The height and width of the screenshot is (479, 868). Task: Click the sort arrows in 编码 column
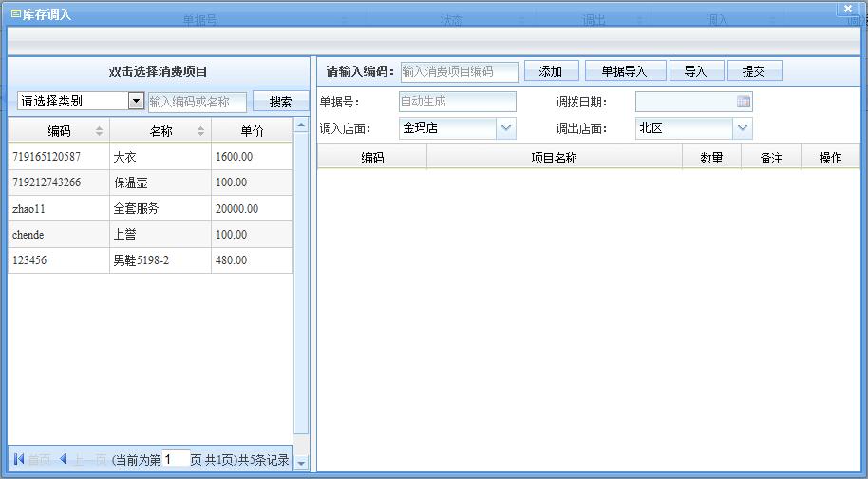100,131
